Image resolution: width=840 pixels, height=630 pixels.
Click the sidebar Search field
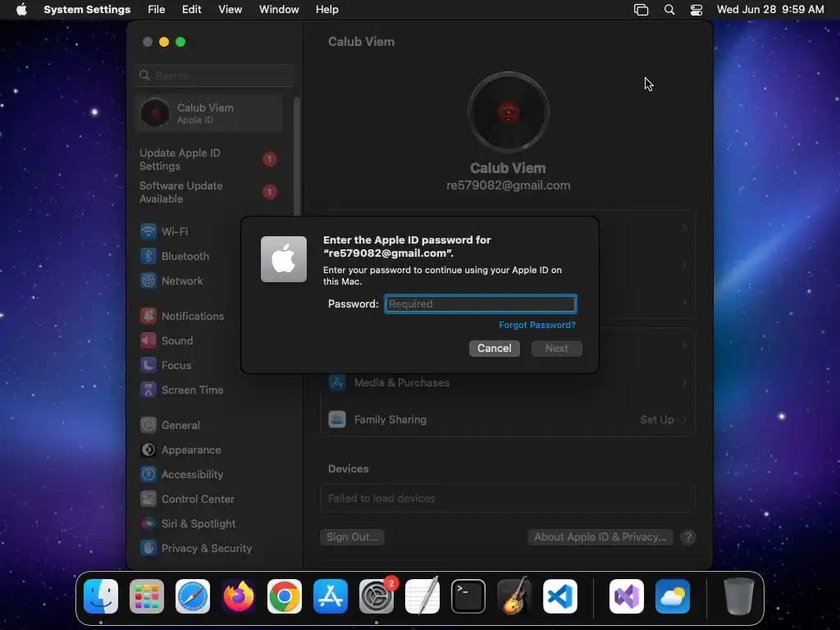215,75
